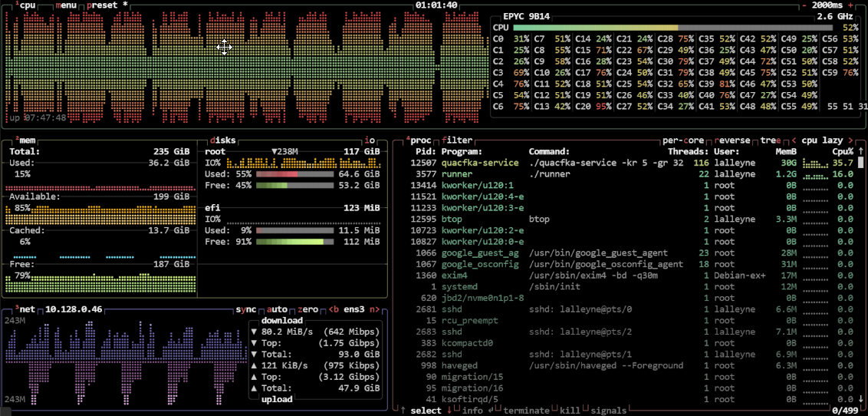Click left arrow to change sort column
This screenshot has width=868, height=416.
tap(794, 140)
